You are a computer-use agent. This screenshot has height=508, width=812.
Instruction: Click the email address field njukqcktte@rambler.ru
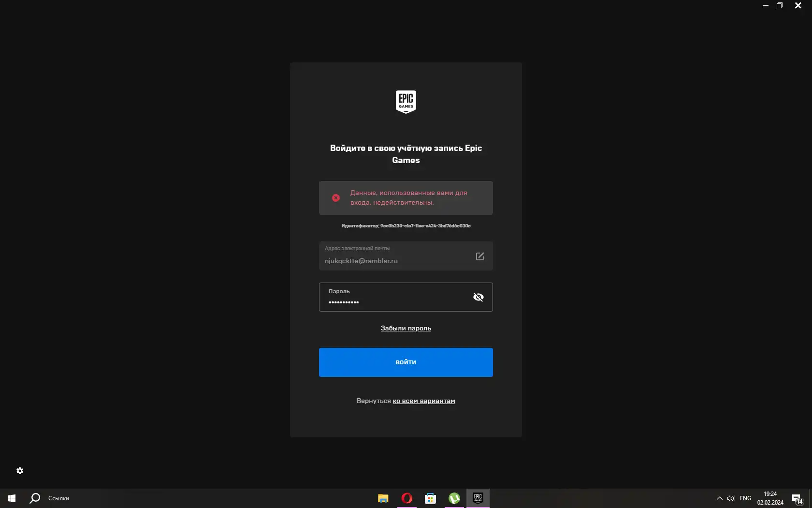406,256
